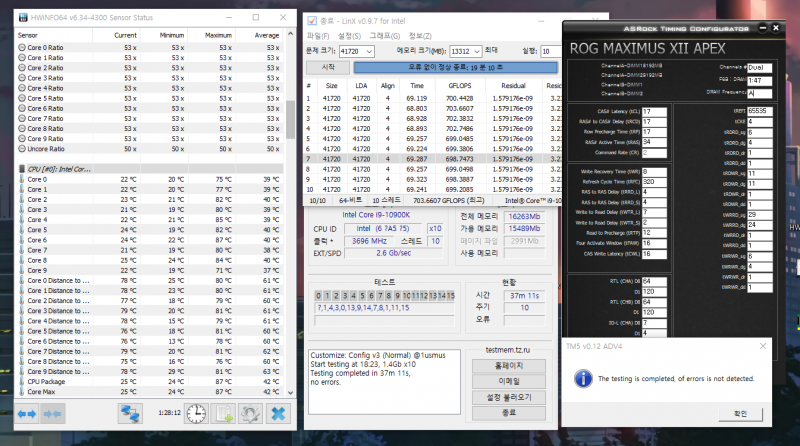
Task: Click TM5 dialog blue information icon
Action: pyautogui.click(x=583, y=379)
